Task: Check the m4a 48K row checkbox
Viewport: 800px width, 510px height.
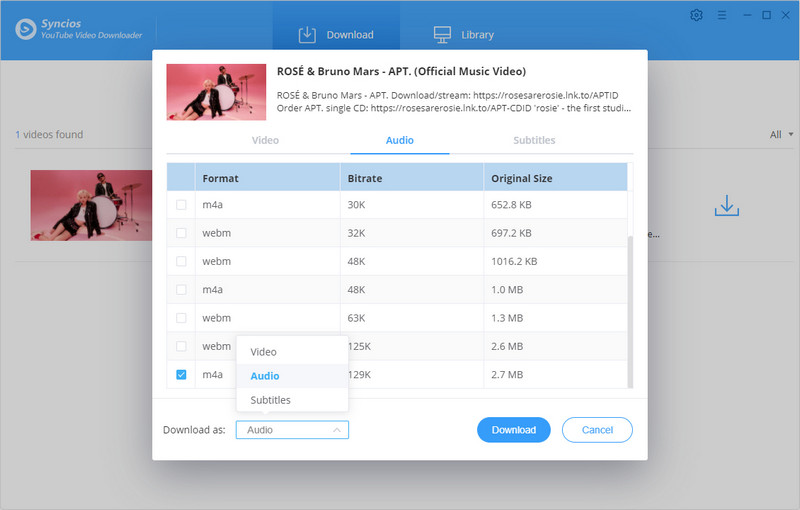Action: pos(181,290)
